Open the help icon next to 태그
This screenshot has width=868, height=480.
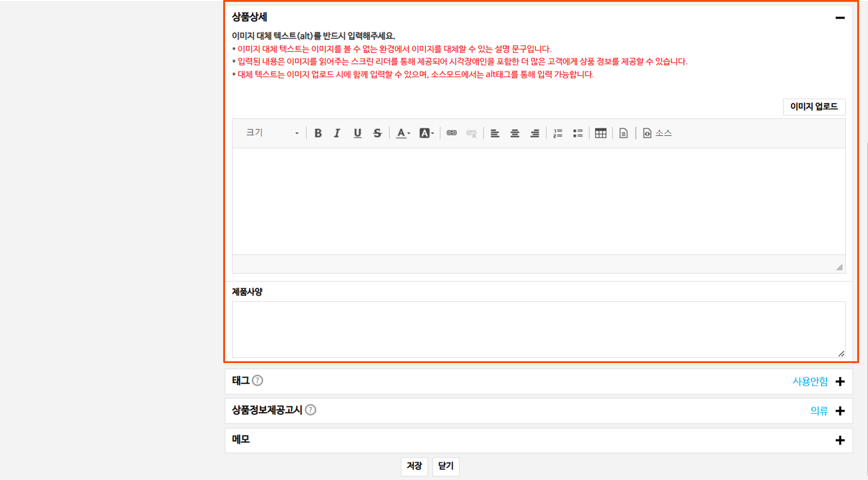[x=257, y=381]
